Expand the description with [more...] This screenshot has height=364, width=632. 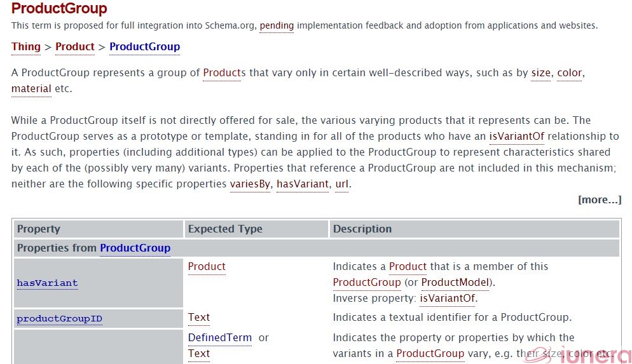600,199
